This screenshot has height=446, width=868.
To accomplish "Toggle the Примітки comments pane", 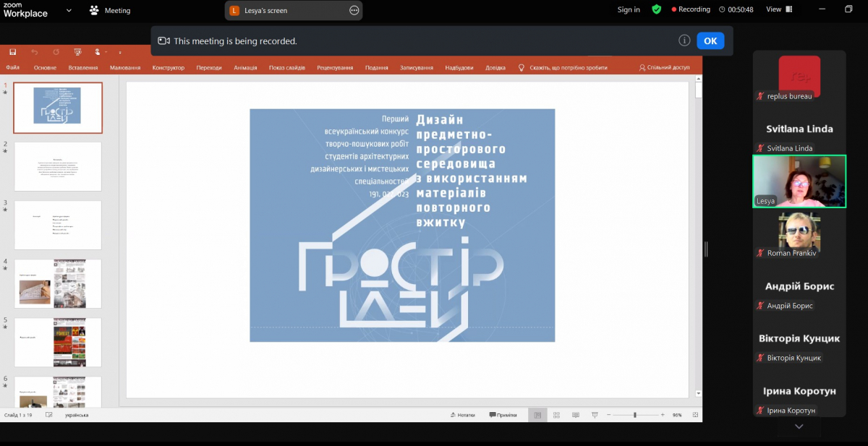I will [x=503, y=415].
